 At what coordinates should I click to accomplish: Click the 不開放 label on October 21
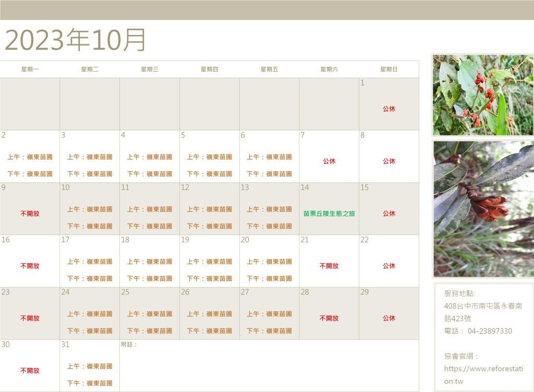329,266
